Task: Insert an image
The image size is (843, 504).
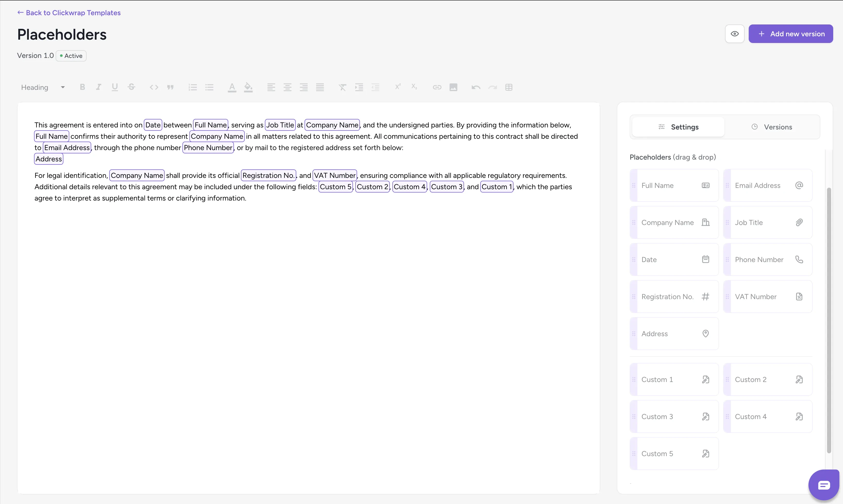Action: click(x=453, y=87)
